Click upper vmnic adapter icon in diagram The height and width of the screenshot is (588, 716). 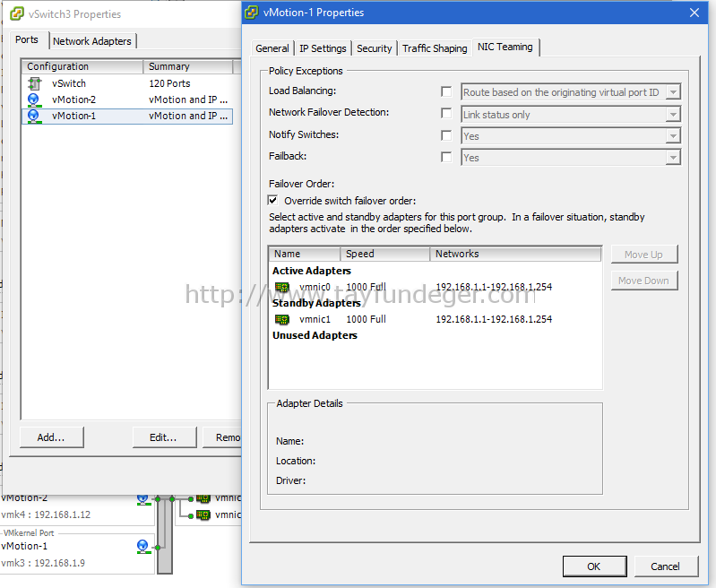point(203,498)
